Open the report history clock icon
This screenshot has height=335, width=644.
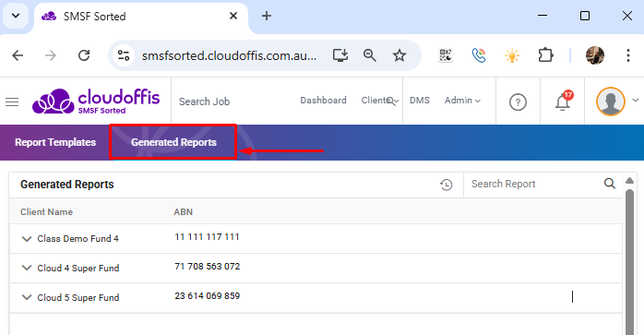point(447,185)
